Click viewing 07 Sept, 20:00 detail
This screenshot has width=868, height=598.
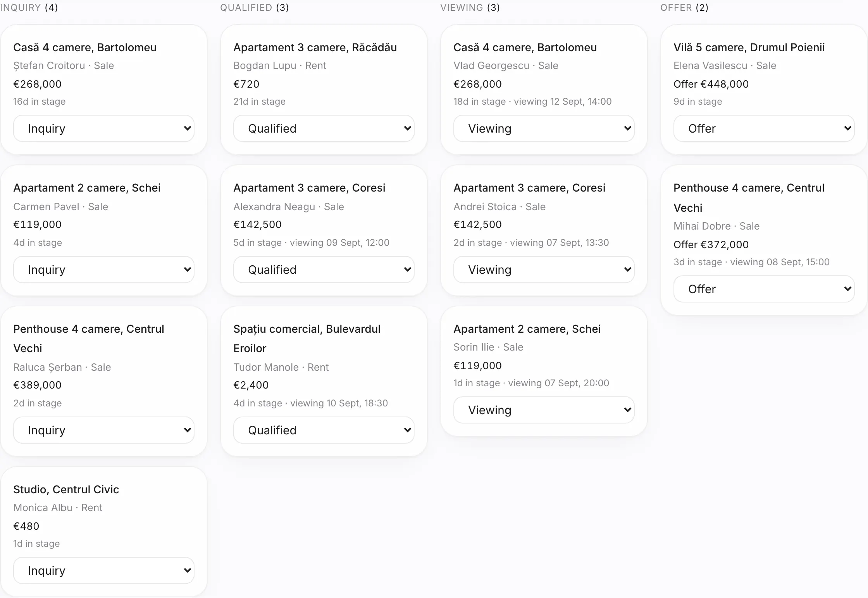[x=558, y=383]
